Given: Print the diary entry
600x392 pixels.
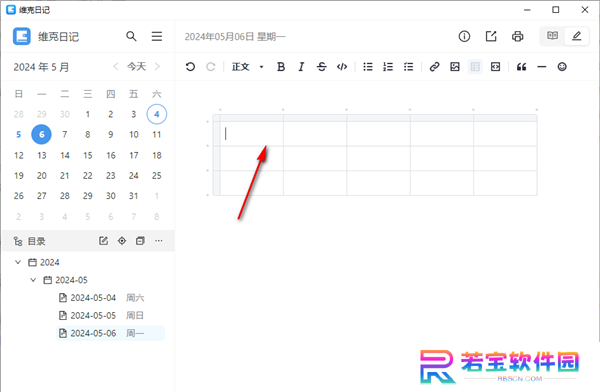Looking at the screenshot, I should coord(517,36).
